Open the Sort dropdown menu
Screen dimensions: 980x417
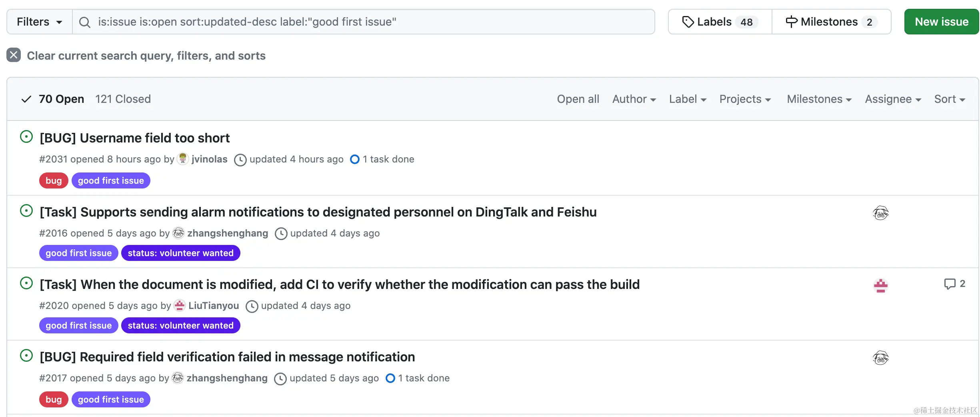(x=949, y=99)
